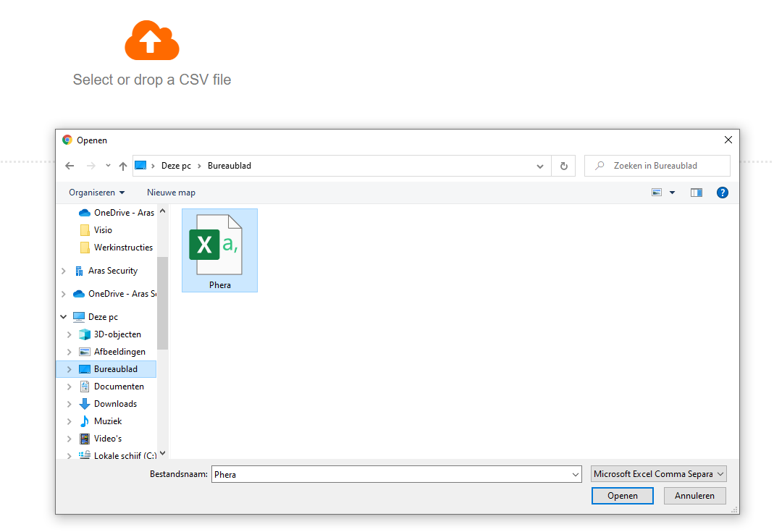Image resolution: width=774 pixels, height=532 pixels.
Task: Select Video's folder
Action: pyautogui.click(x=100, y=438)
